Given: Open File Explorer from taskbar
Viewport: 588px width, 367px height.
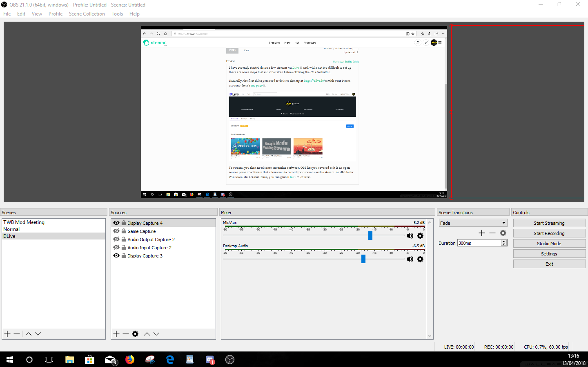Looking at the screenshot, I should pos(70,360).
